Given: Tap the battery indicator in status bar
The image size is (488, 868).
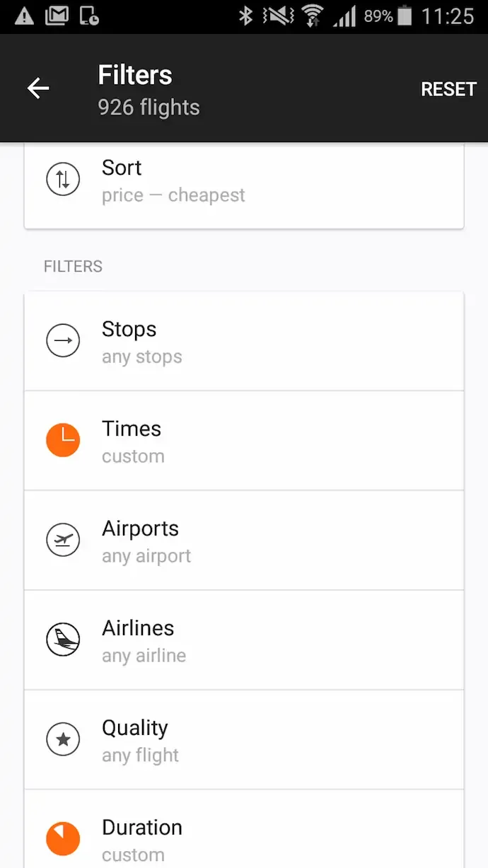Looking at the screenshot, I should (405, 16).
